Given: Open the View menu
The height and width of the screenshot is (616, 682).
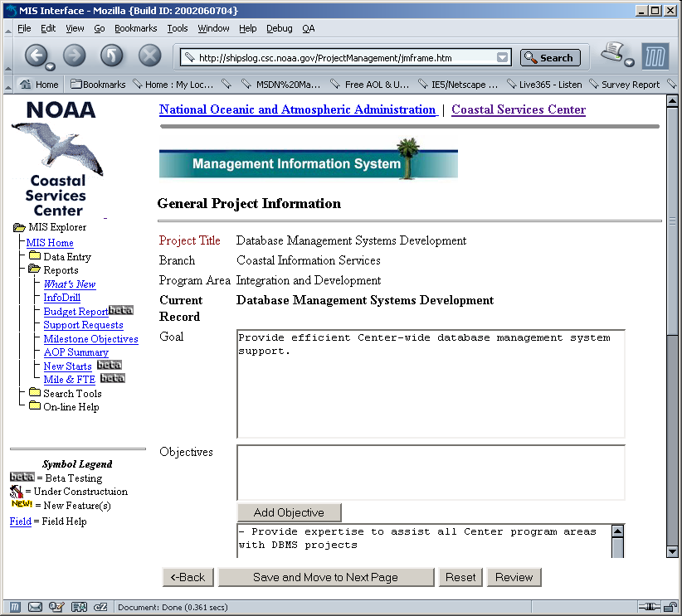Looking at the screenshot, I should pos(75,28).
